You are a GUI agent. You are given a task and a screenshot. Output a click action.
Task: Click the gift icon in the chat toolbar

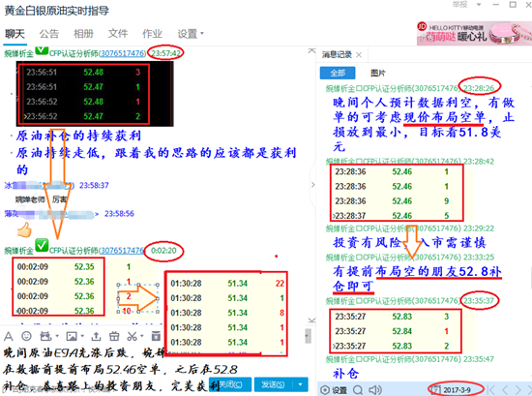point(114,336)
